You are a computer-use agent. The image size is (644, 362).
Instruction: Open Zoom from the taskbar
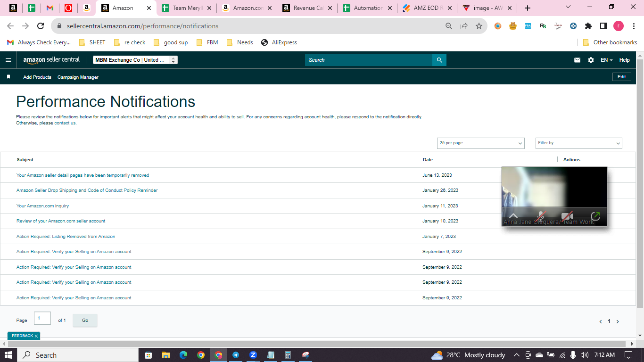pyautogui.click(x=253, y=355)
